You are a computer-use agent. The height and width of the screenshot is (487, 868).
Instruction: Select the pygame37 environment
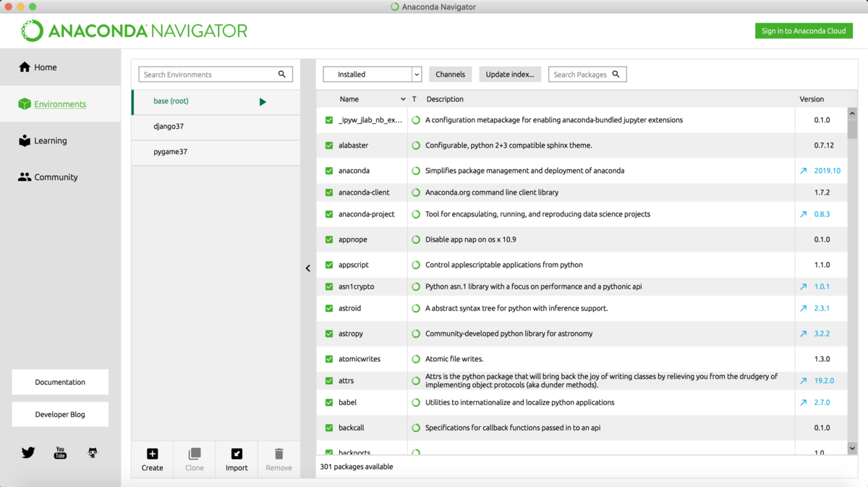pos(216,152)
